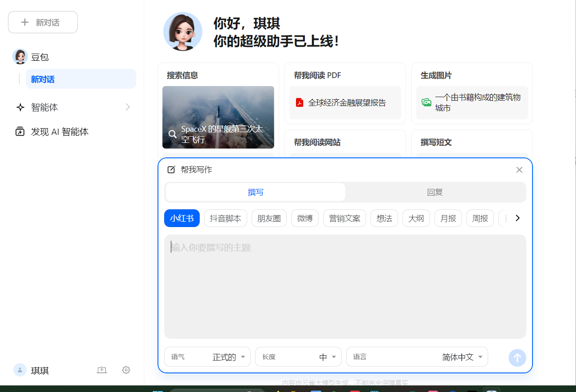Choose the 小红书 writing type chip
The image size is (576, 392).
182,218
